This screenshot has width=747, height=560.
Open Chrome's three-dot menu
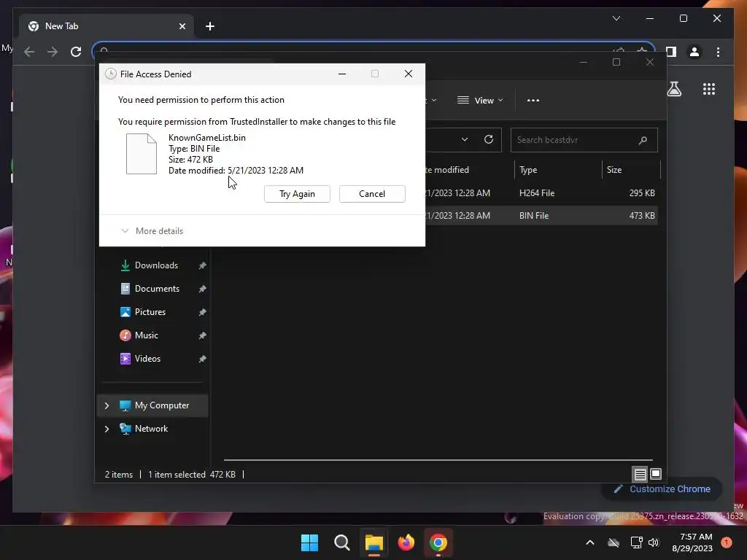point(718,52)
